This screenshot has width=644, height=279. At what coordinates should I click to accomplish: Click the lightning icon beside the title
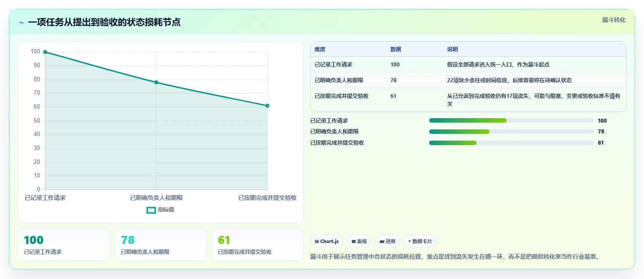[x=21, y=22]
